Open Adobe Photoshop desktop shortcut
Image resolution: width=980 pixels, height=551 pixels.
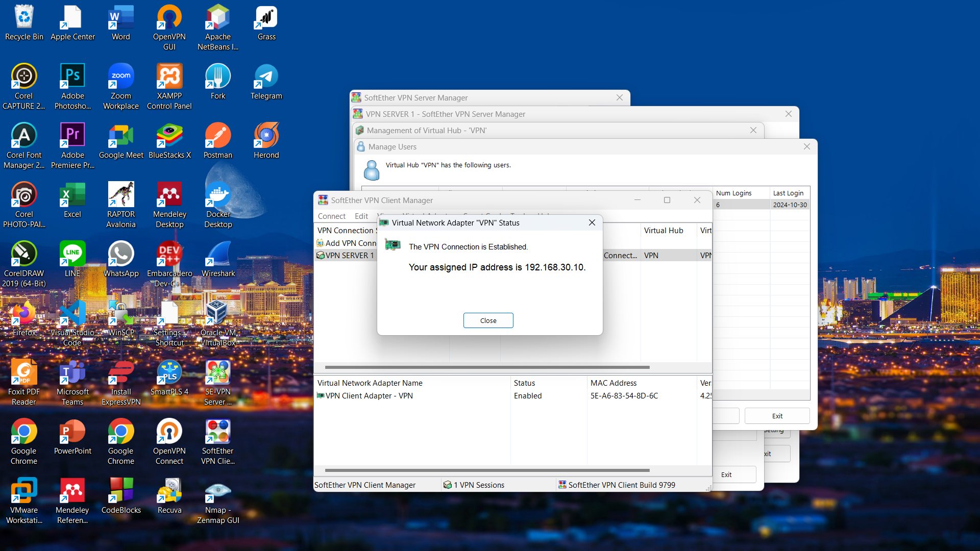pos(72,87)
